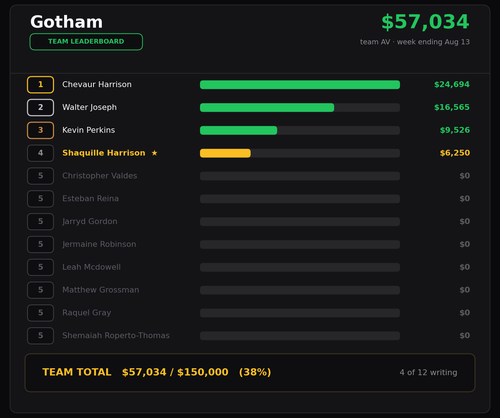Select Jermaine Robinson's name

(x=99, y=244)
